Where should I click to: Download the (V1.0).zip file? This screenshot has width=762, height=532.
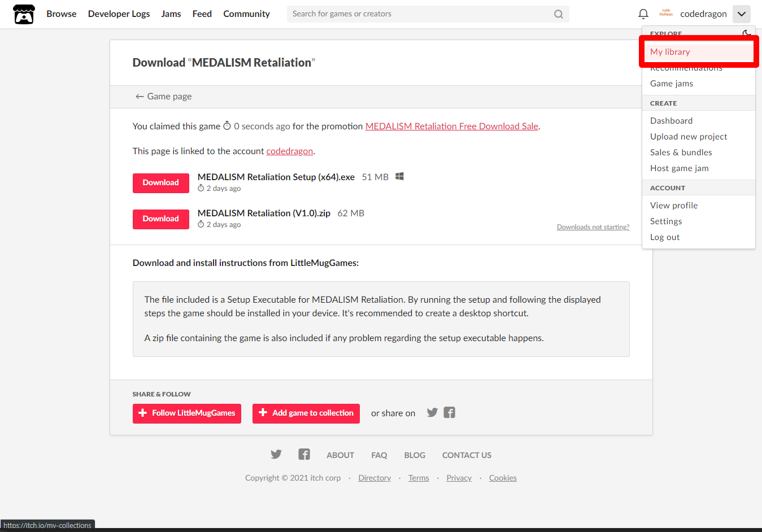(161, 219)
